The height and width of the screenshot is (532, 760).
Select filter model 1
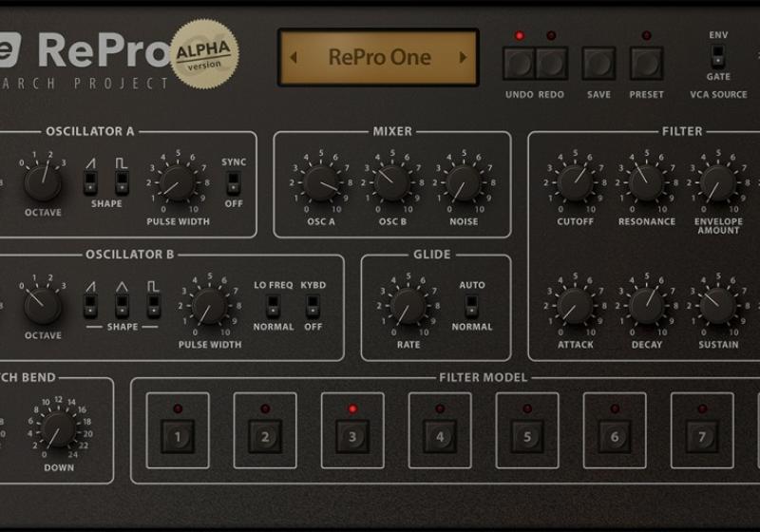pyautogui.click(x=178, y=437)
